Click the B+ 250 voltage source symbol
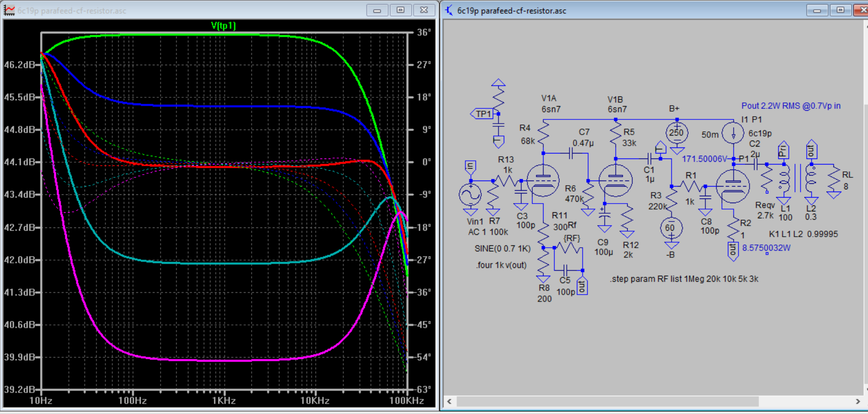The height and width of the screenshot is (414, 868). coord(677,133)
